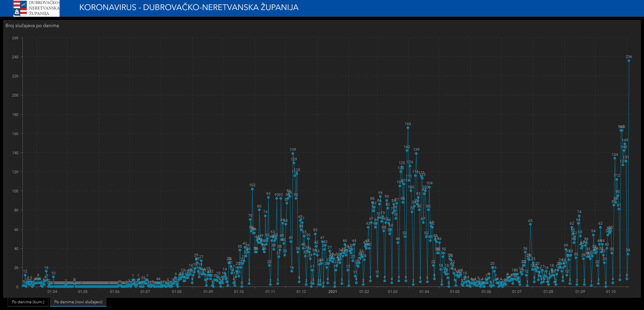Select the peak data point labeled 166
Screen dimensions: 644x310
[x=408, y=128]
